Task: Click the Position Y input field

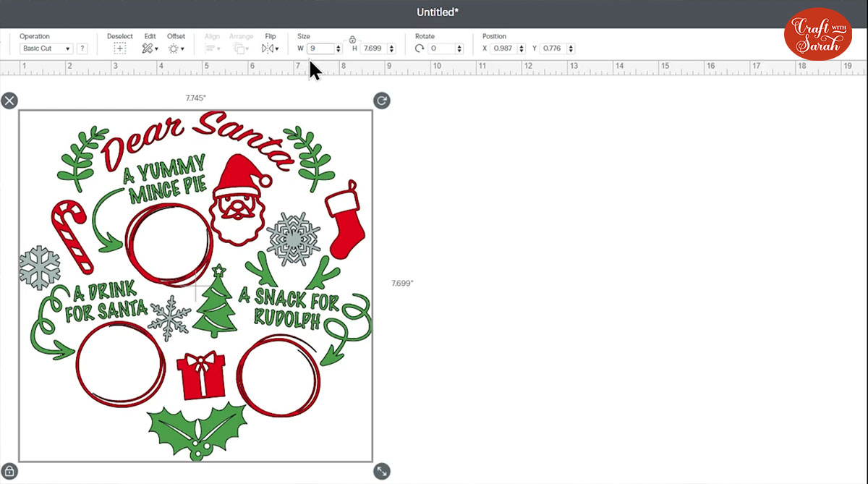Action: point(552,48)
